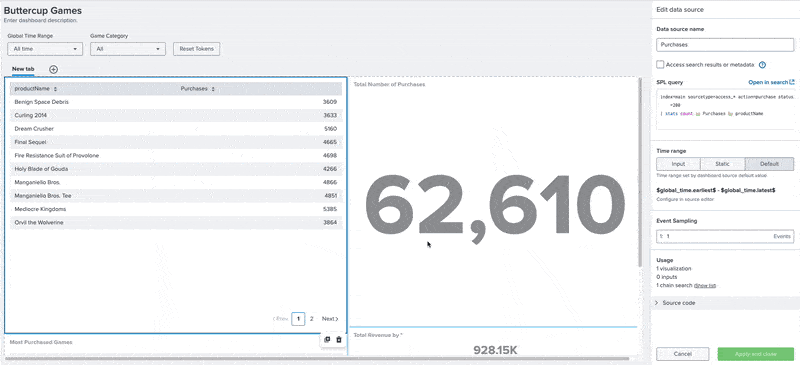Click the Data source name field
The image size is (800, 365).
tap(725, 44)
